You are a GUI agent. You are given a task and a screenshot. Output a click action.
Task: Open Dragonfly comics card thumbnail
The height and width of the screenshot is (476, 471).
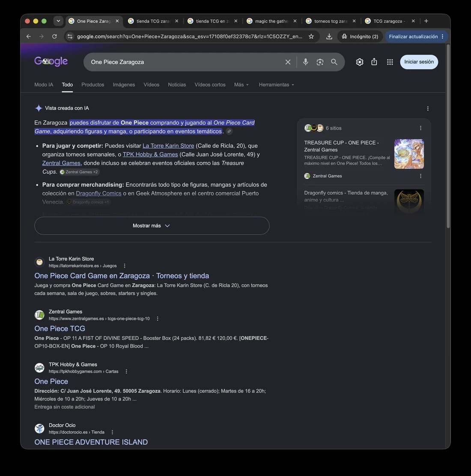409,202
